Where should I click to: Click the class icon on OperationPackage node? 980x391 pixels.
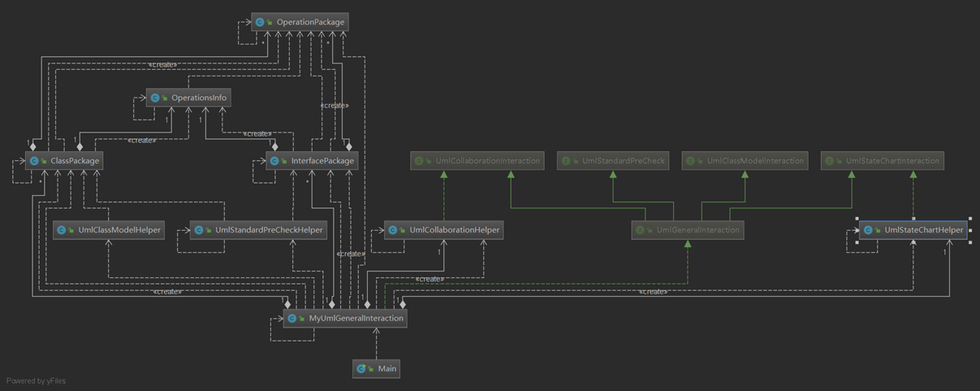[x=260, y=22]
